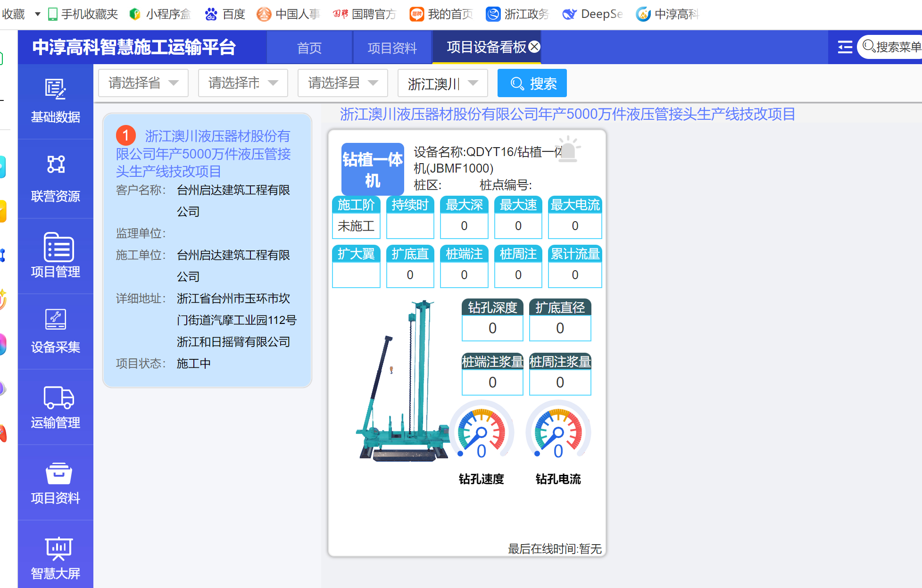This screenshot has width=922, height=588.
Task: Click the blue 搜索 button
Action: [532, 83]
